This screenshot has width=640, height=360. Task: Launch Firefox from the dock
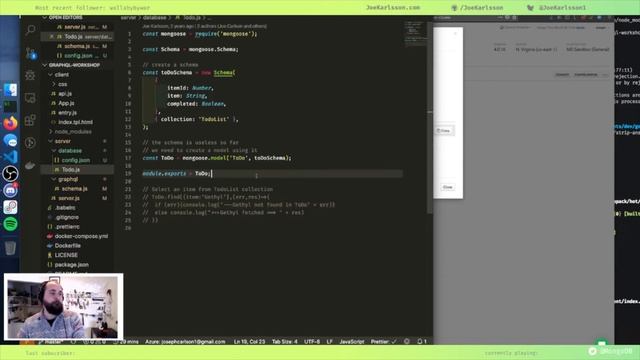coord(10,123)
